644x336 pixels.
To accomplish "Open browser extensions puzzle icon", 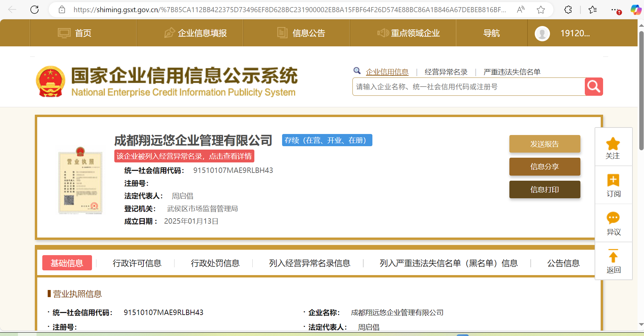I will [x=568, y=9].
